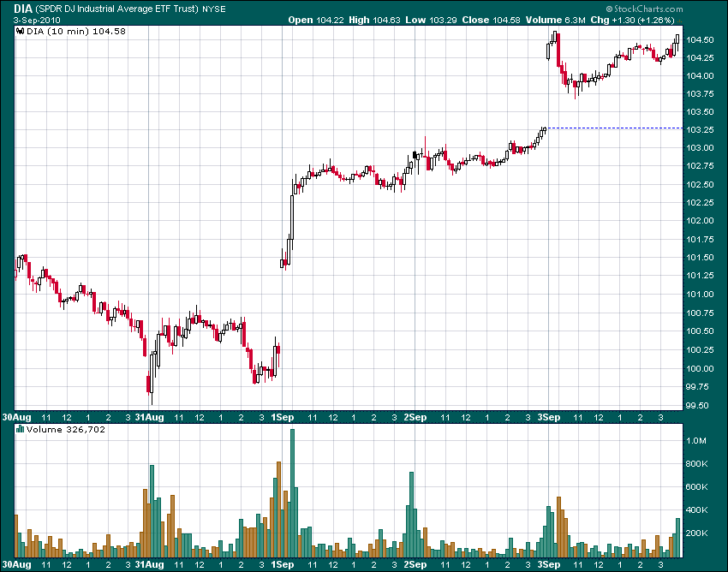Click the 100.00 price axis label
Image resolution: width=728 pixels, height=572 pixels.
[x=700, y=369]
